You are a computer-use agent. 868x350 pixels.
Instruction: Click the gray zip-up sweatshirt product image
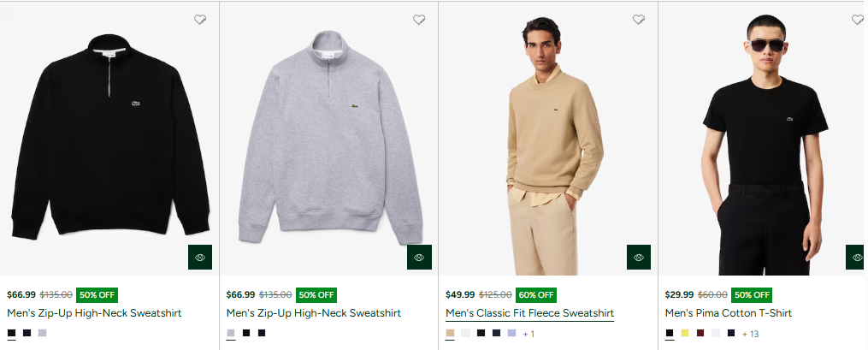pos(329,137)
